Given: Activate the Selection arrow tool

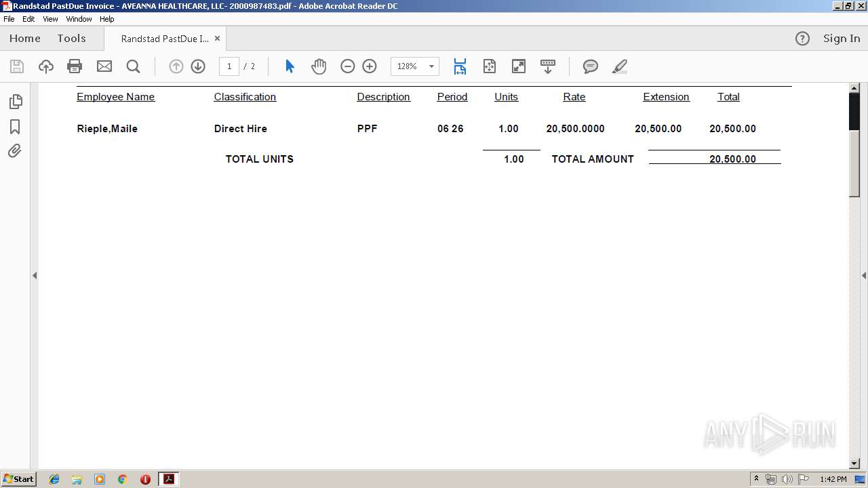Looking at the screenshot, I should [290, 66].
